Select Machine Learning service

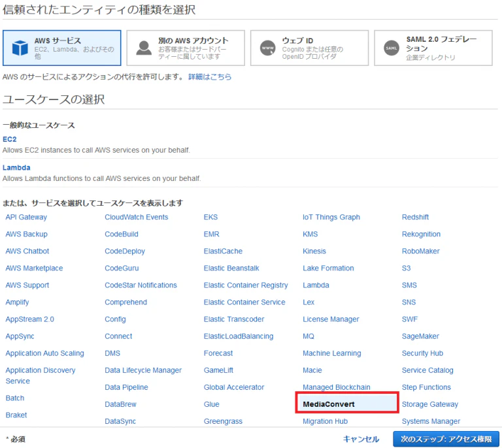(332, 353)
